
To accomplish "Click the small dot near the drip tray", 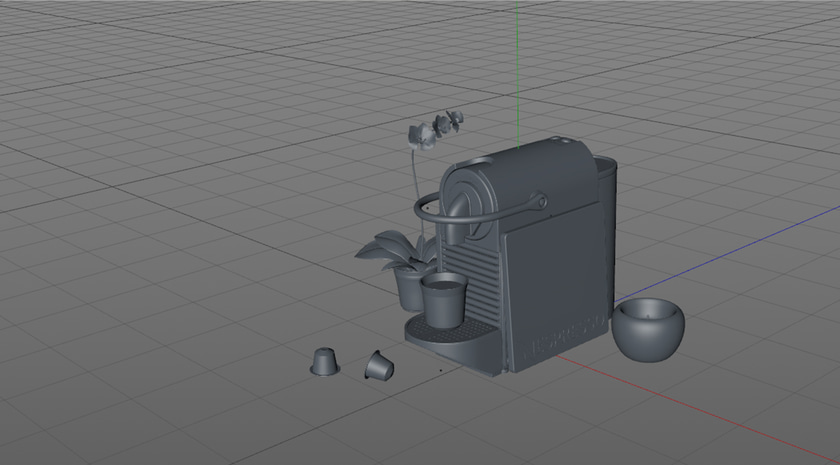I will (441, 370).
